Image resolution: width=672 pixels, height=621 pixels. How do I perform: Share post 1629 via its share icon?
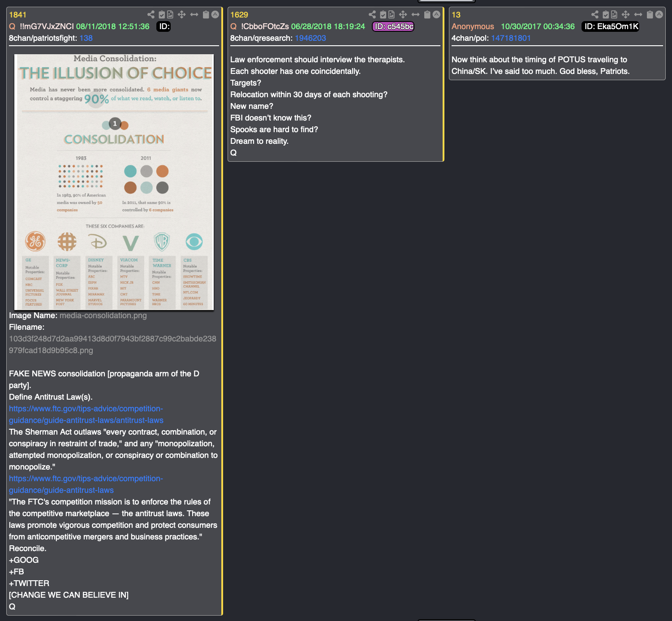pos(372,14)
